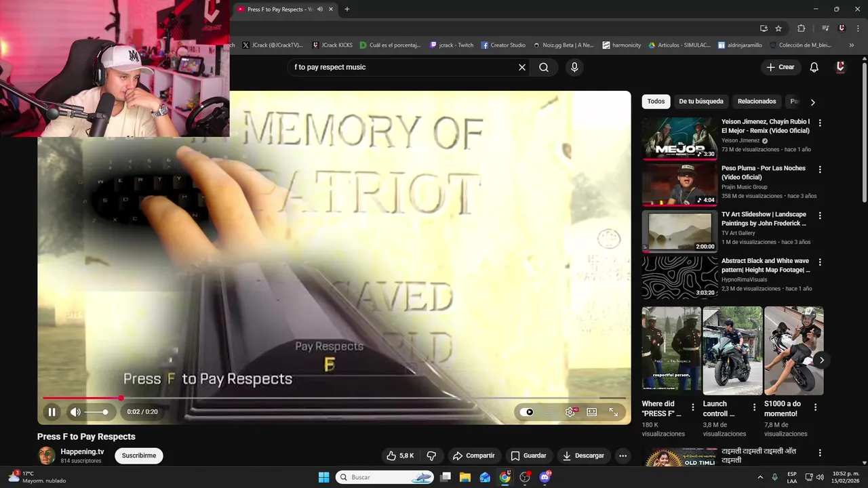Show hidden system tray icons

[759, 477]
